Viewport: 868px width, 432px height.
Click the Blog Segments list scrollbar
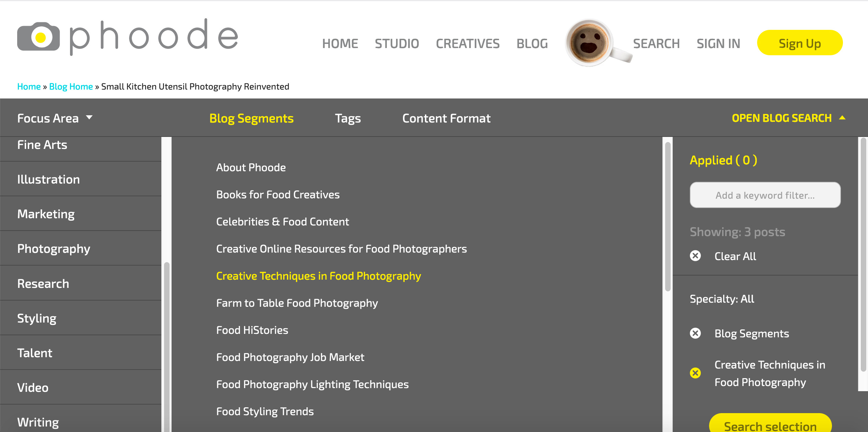coord(668,216)
